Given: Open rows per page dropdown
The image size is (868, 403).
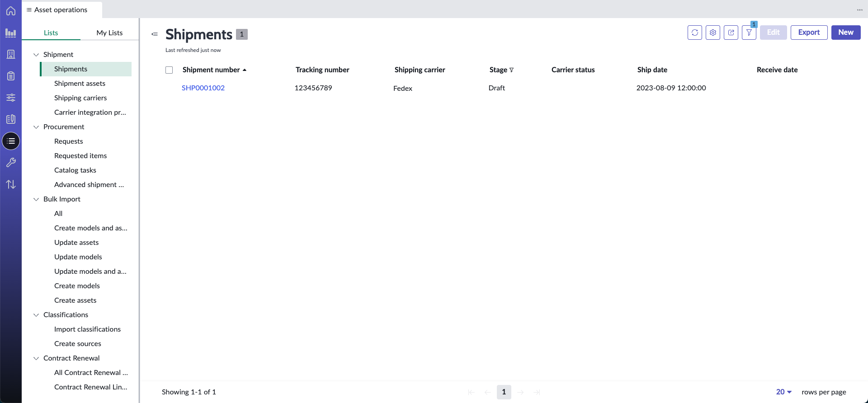Looking at the screenshot, I should click(x=784, y=392).
